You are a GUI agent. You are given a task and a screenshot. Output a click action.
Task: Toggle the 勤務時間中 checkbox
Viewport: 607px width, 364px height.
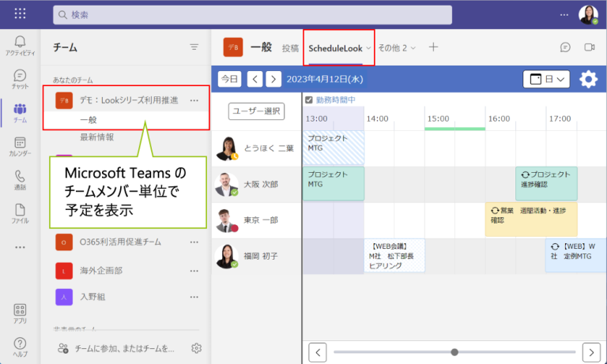(309, 99)
